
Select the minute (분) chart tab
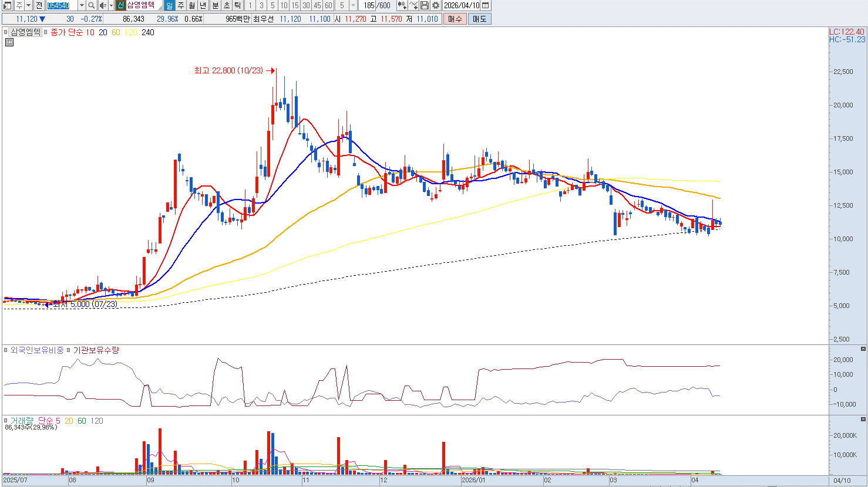click(215, 5)
